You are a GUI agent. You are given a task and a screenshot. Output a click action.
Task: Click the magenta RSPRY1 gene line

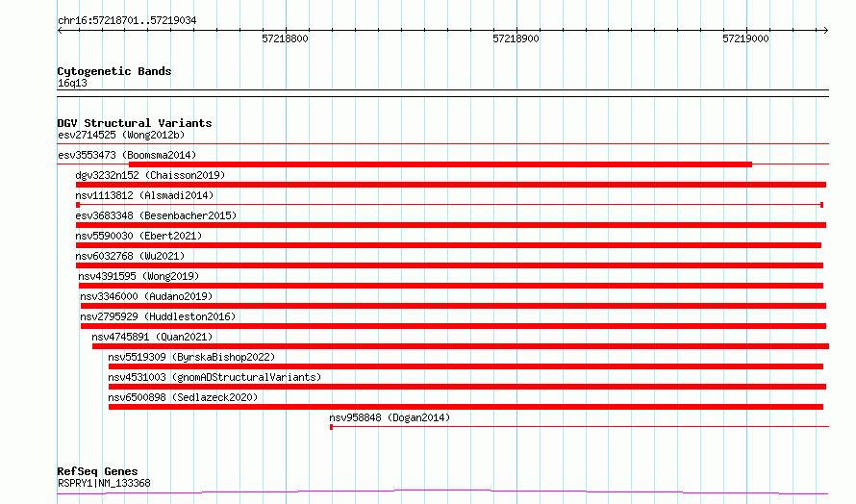[442, 492]
